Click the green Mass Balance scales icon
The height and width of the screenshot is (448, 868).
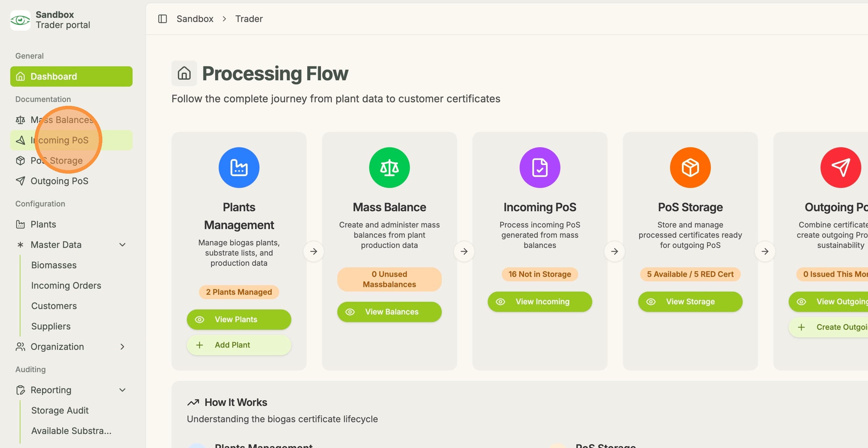[390, 167]
